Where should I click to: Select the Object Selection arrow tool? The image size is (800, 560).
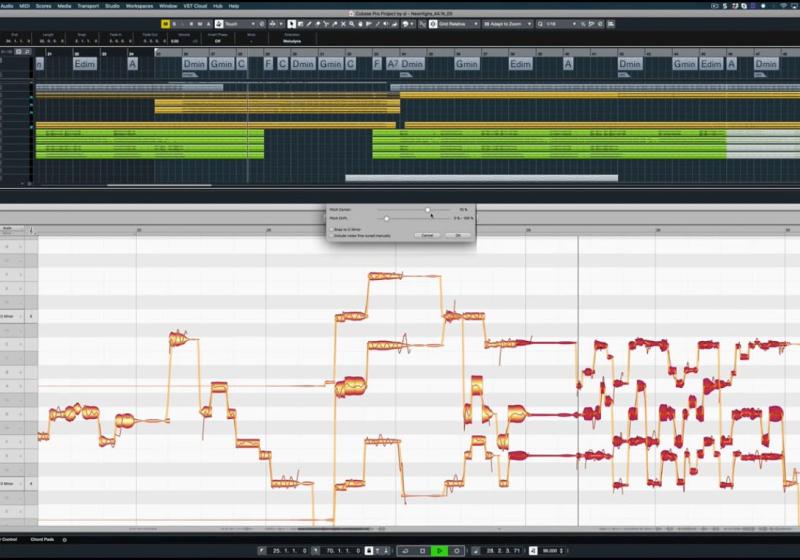point(292,23)
